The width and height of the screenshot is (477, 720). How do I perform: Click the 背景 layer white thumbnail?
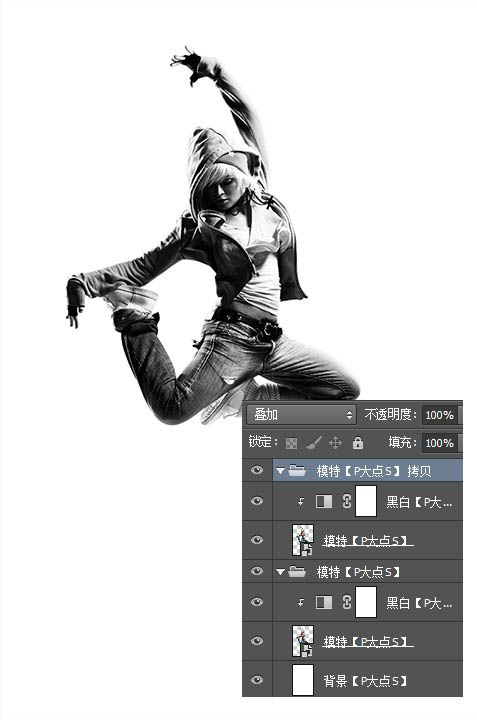pyautogui.click(x=303, y=680)
